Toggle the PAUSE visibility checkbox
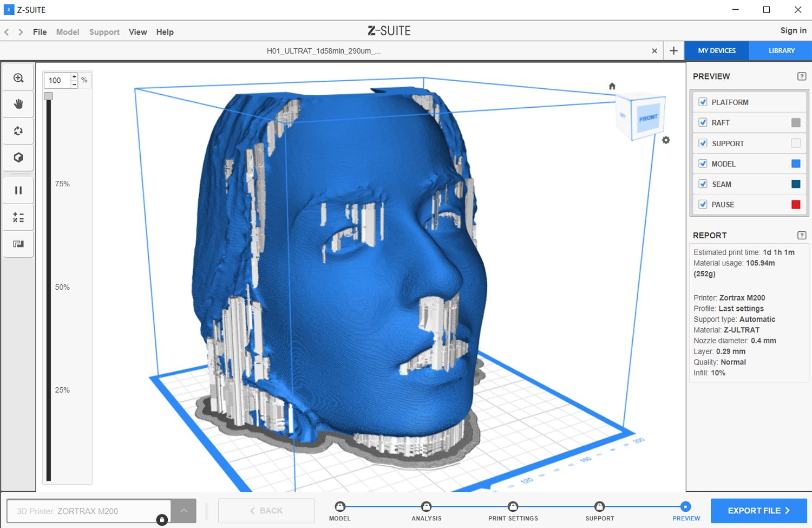 tap(703, 204)
